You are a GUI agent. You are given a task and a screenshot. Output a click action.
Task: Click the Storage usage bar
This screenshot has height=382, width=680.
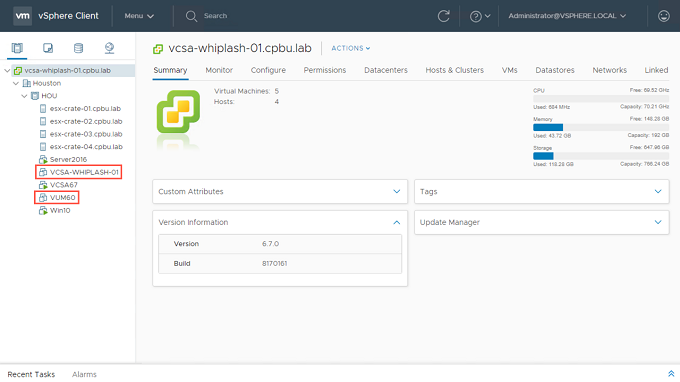pos(601,156)
